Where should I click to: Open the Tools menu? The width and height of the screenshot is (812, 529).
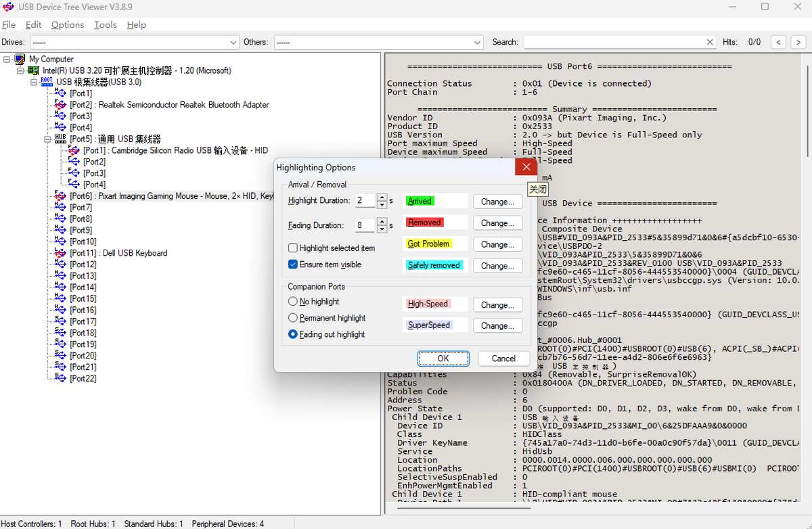click(106, 24)
